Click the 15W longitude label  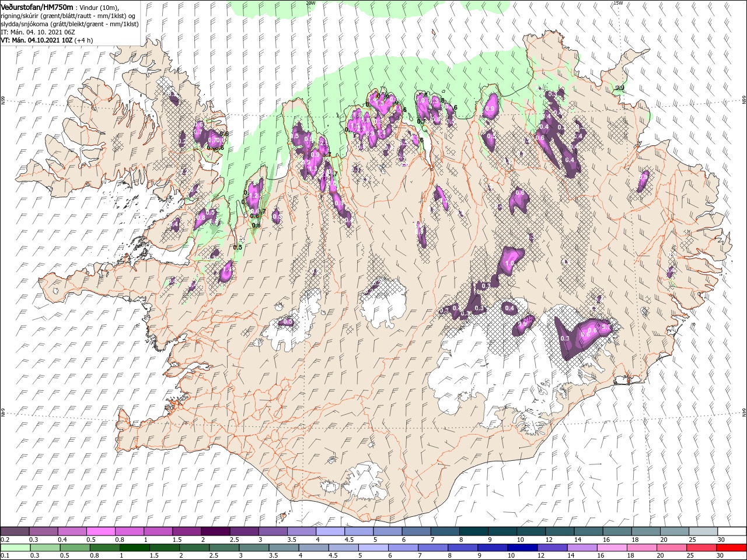click(x=618, y=3)
